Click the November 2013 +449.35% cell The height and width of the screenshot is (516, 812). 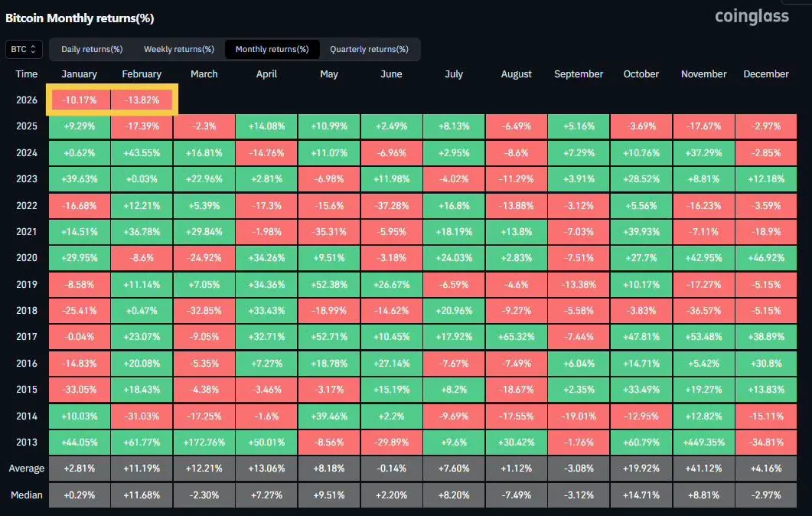[703, 443]
